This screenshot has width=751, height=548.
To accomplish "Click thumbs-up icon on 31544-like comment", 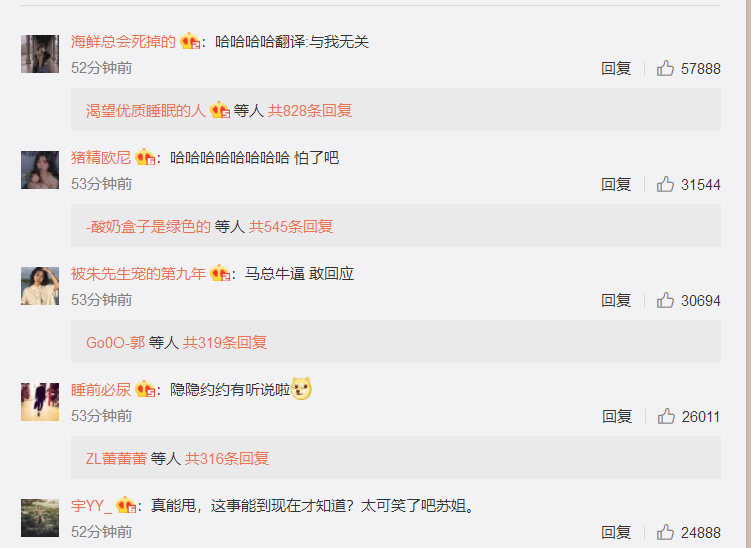I will click(665, 184).
